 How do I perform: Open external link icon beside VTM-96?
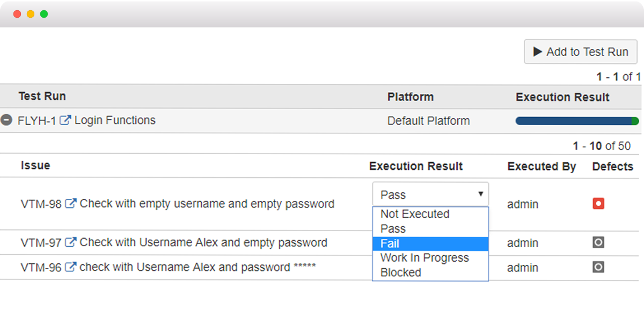tap(70, 267)
